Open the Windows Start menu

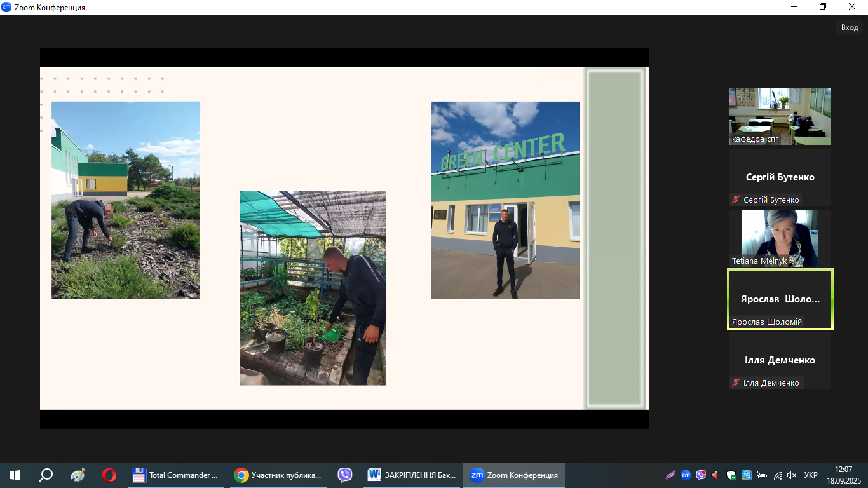tap(15, 475)
